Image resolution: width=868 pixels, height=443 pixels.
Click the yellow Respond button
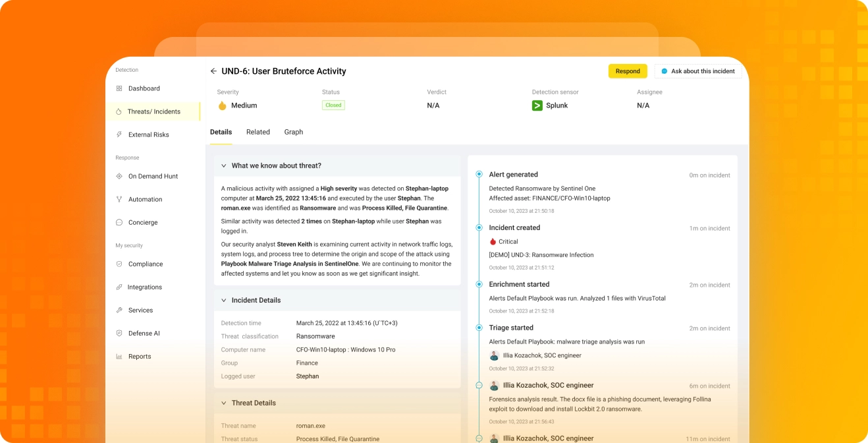coord(628,71)
